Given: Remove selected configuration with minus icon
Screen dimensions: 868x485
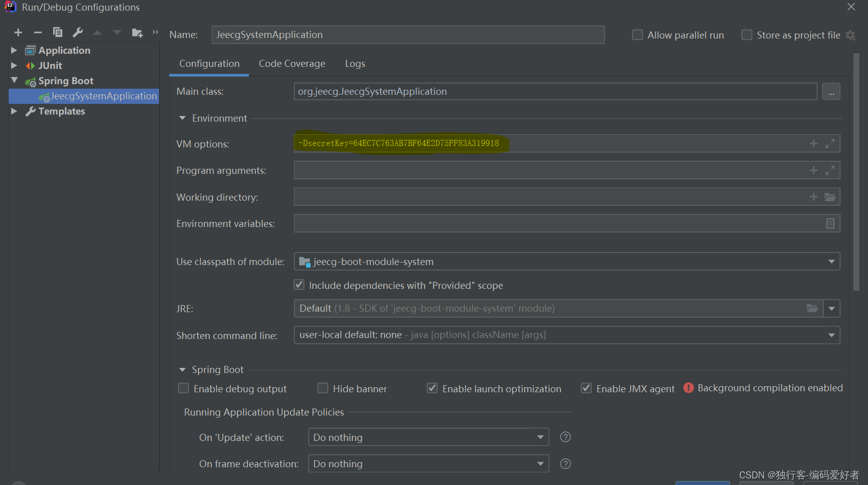Looking at the screenshot, I should click(38, 32).
